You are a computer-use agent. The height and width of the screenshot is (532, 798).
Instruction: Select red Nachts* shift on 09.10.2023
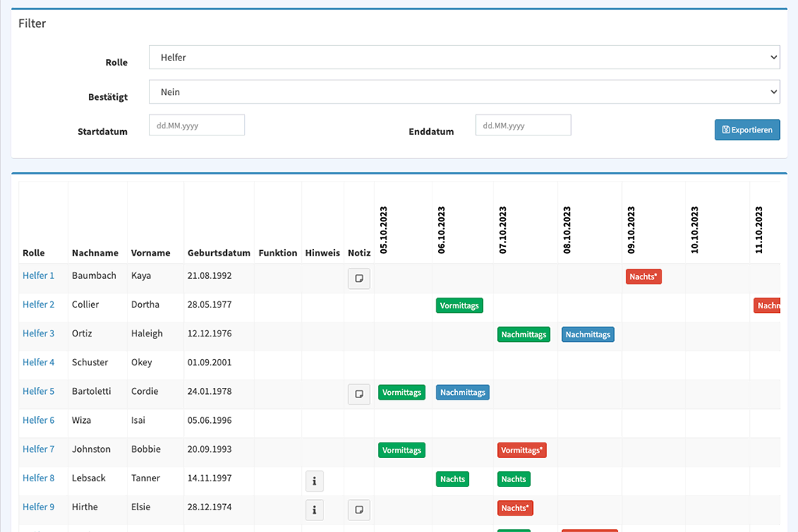[643, 277]
